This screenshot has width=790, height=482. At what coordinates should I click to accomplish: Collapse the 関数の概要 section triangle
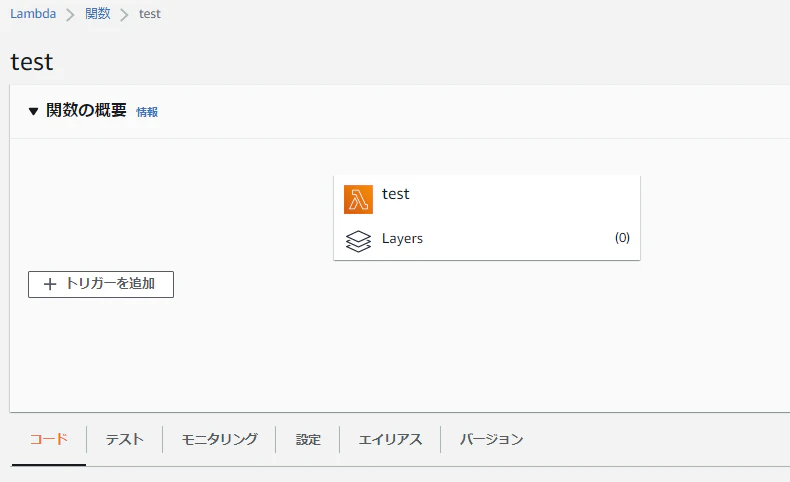coord(33,111)
